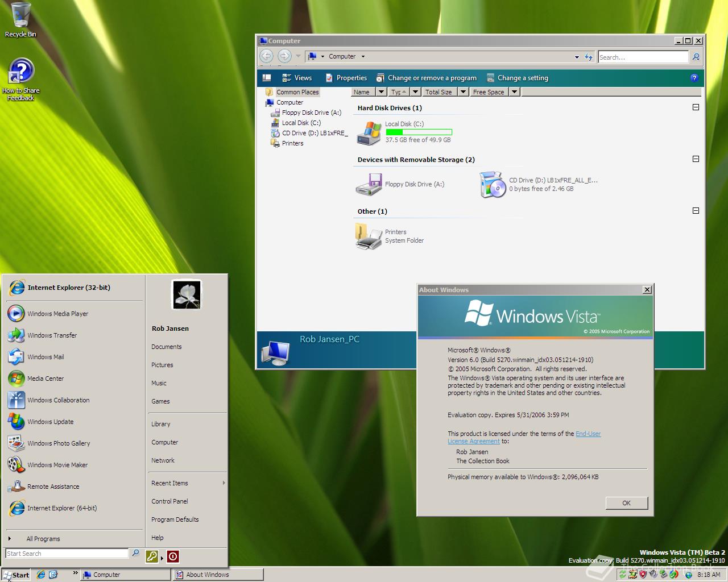The image size is (728, 582).
Task: Select the Local Disk (C:) drive icon
Action: [x=369, y=133]
